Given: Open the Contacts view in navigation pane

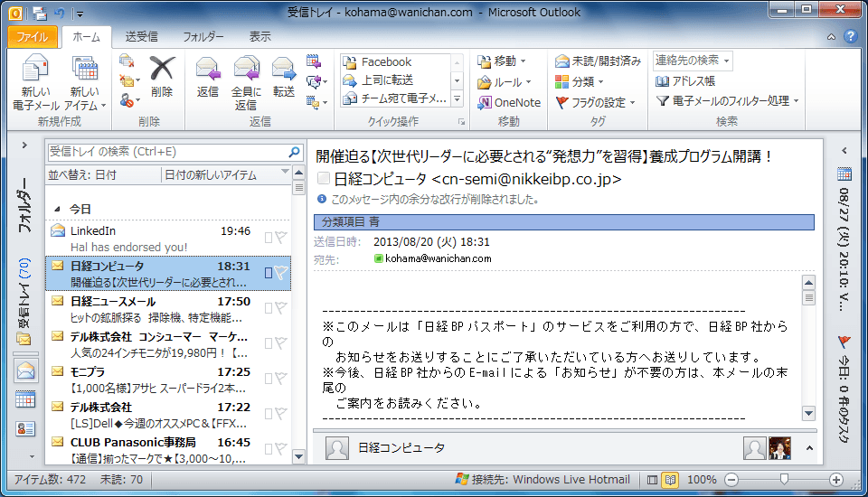Looking at the screenshot, I should click(x=25, y=428).
